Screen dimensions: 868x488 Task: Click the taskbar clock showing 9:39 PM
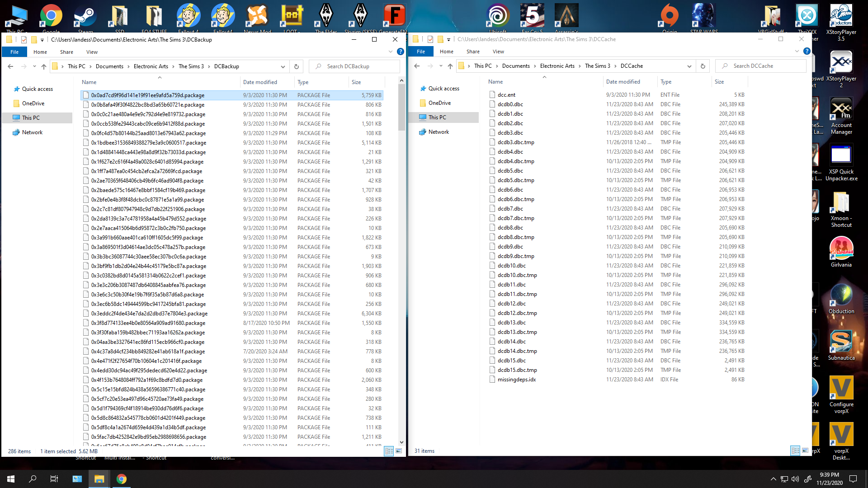pos(829,479)
